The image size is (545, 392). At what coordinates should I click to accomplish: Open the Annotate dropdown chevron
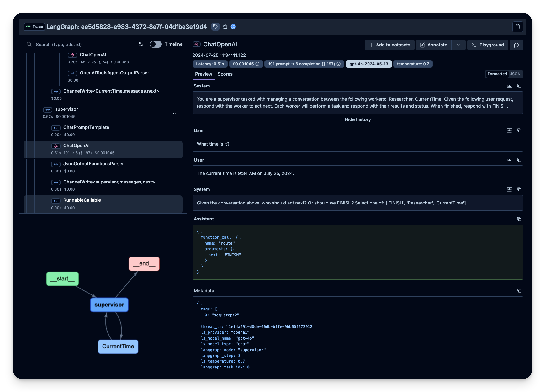pos(458,45)
